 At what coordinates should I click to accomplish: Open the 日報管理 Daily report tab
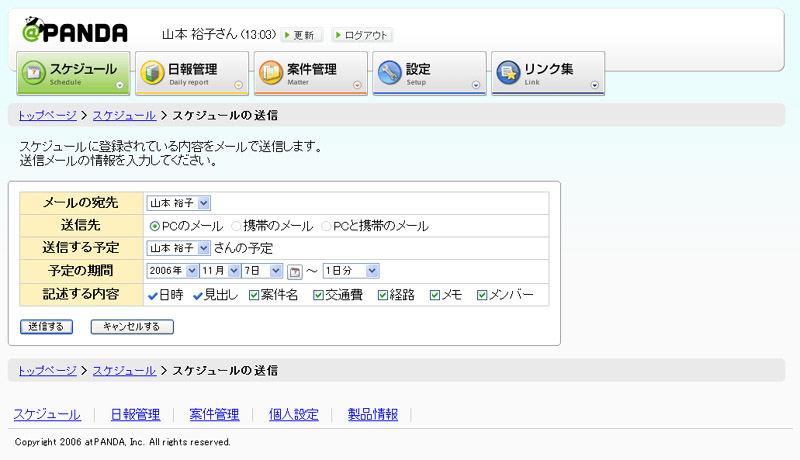(x=192, y=73)
